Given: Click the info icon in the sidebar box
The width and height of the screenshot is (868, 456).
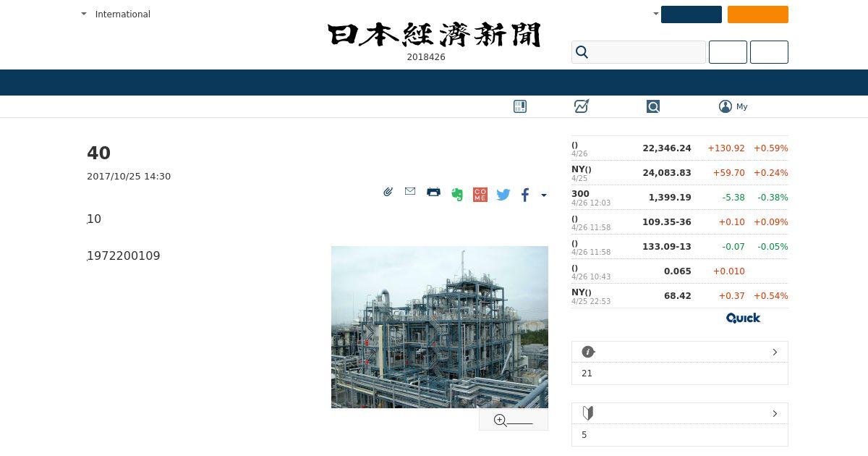Looking at the screenshot, I should click(588, 352).
